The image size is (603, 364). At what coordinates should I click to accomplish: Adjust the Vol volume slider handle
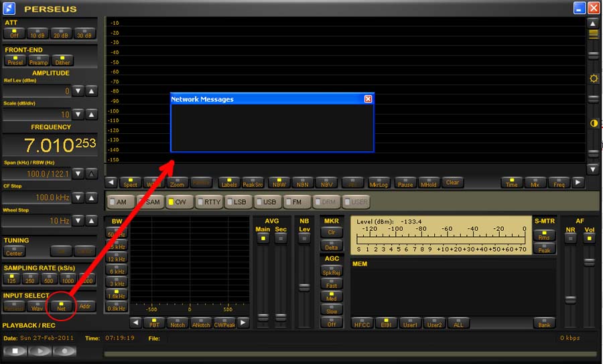(x=589, y=262)
